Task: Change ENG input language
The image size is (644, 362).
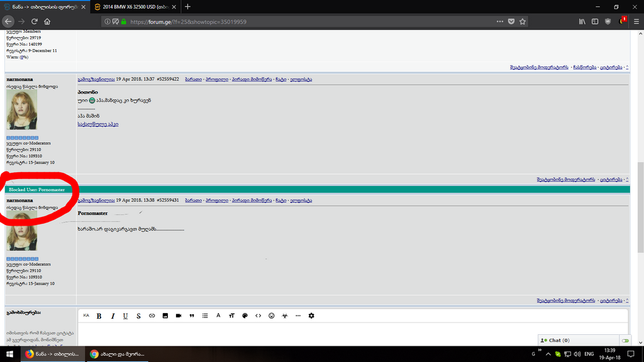Action: click(x=589, y=354)
